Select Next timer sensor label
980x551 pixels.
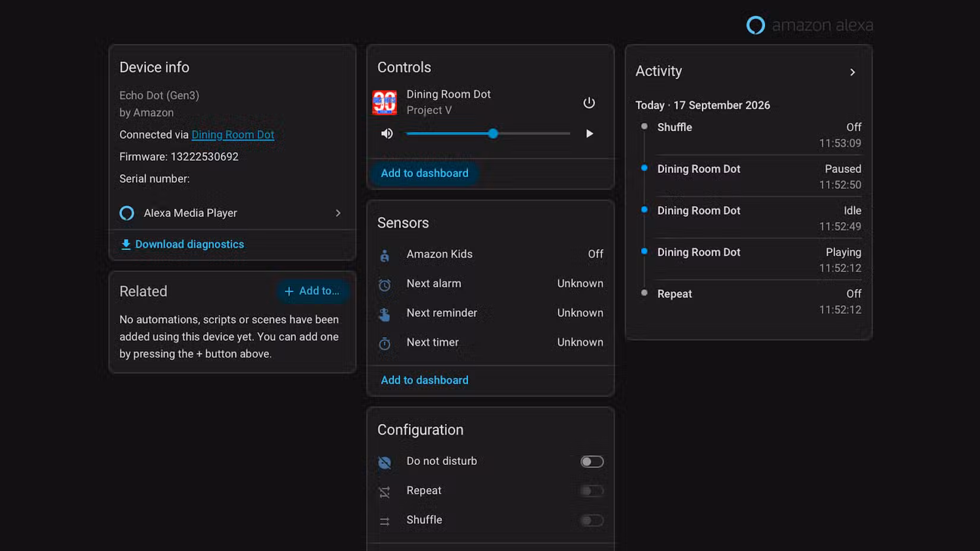click(432, 343)
